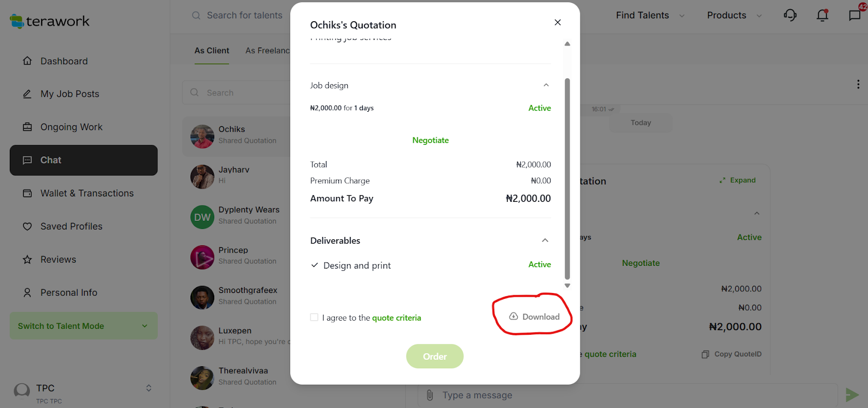Open Wallet & Transactions in sidebar
Image resolution: width=868 pixels, height=408 pixels.
click(87, 193)
